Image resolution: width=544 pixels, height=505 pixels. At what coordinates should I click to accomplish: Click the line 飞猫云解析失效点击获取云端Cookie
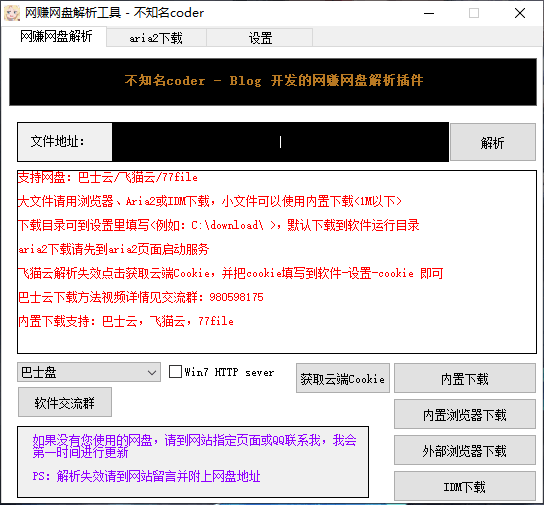click(x=230, y=273)
